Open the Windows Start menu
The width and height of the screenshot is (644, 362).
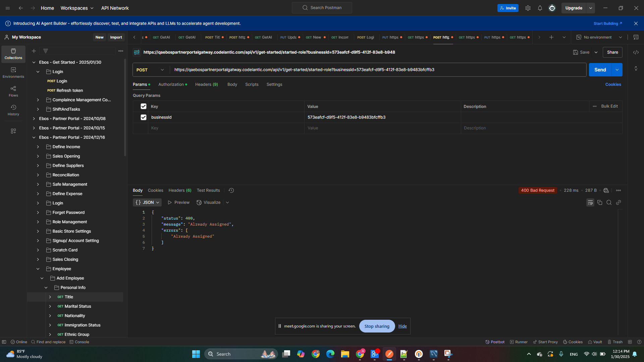[x=196, y=354]
